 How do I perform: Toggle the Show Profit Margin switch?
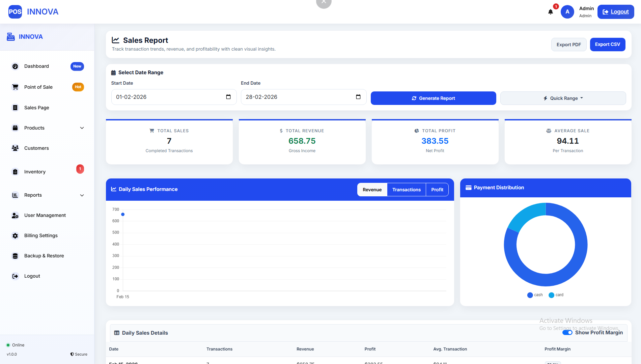(x=567, y=333)
